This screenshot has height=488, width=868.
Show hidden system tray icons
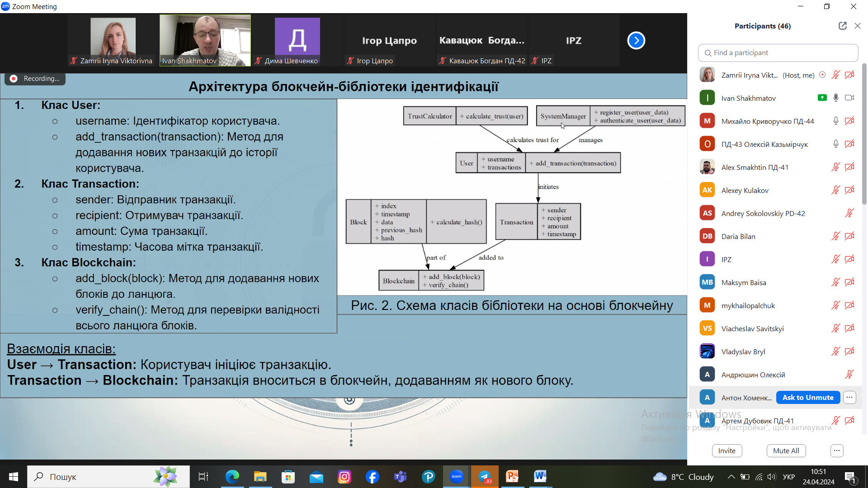[731, 477]
